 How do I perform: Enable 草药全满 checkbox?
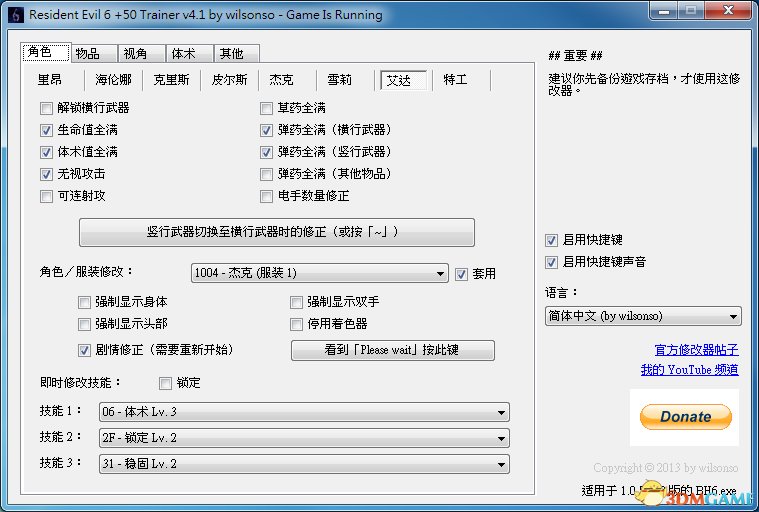pyautogui.click(x=266, y=108)
